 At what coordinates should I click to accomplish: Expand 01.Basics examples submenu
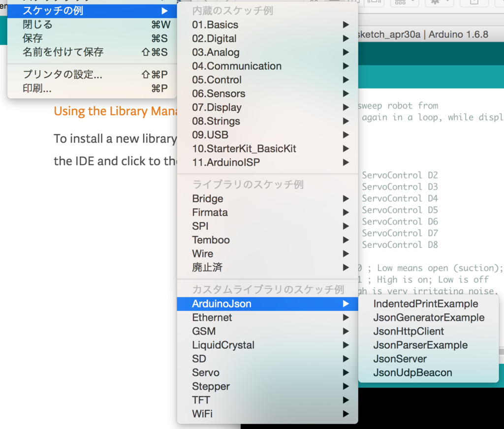pos(267,25)
